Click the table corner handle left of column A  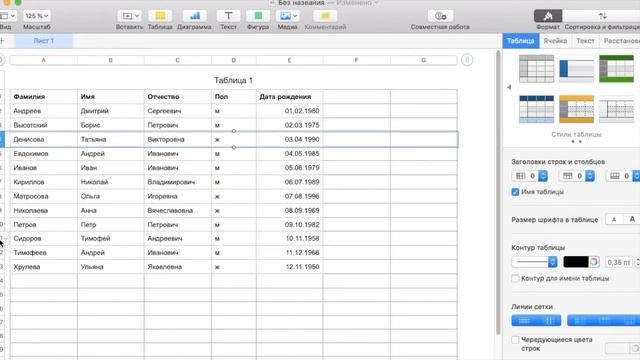click(1, 60)
